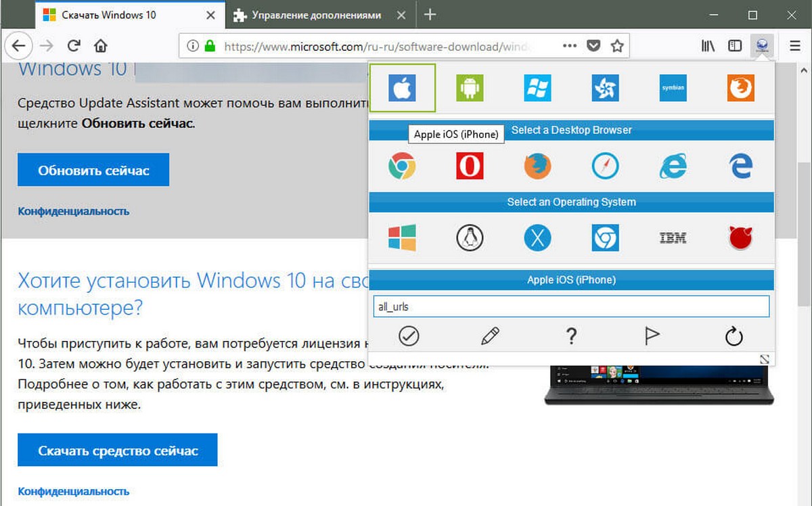Select the Windows Phone user agent
This screenshot has width=812, height=506.
pyautogui.click(x=537, y=88)
